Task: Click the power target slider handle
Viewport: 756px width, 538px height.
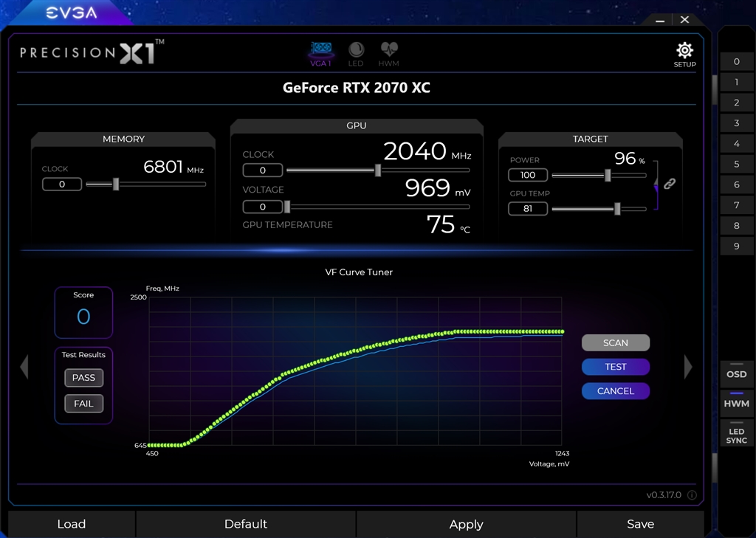Action: (608, 175)
